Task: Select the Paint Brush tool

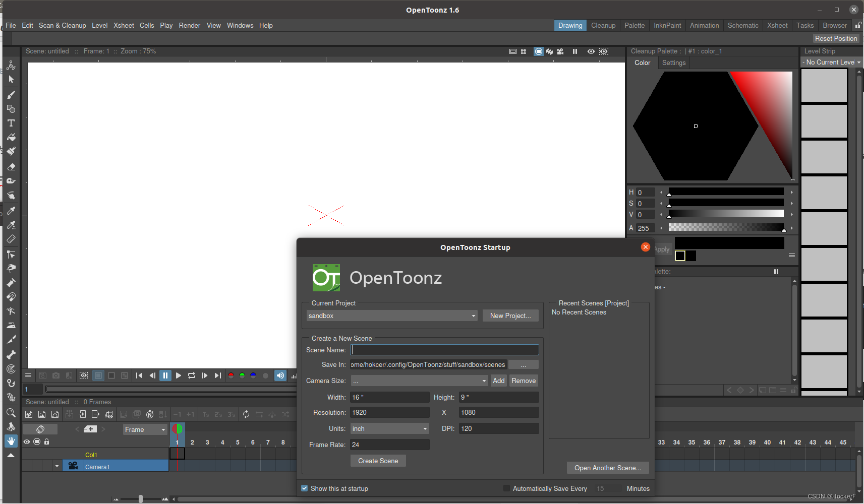Action: [11, 151]
